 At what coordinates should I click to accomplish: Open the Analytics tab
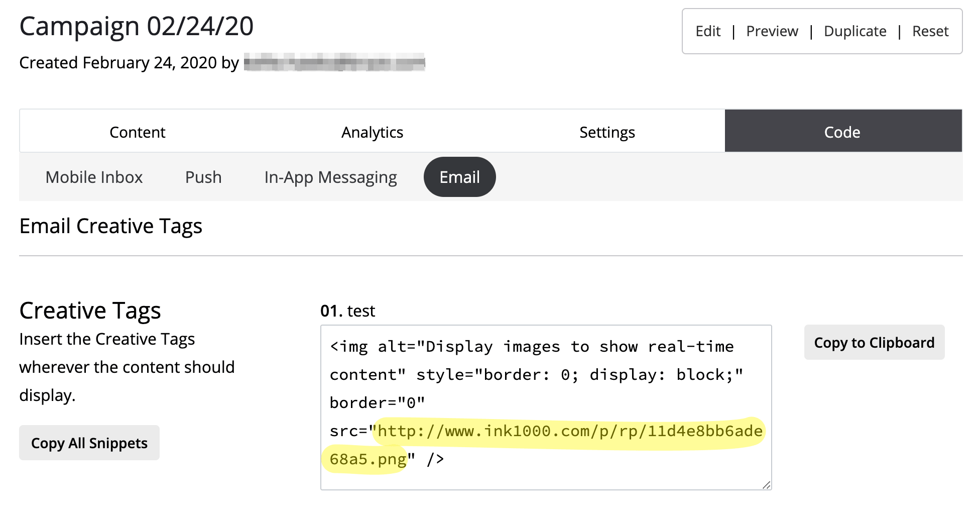click(x=372, y=132)
